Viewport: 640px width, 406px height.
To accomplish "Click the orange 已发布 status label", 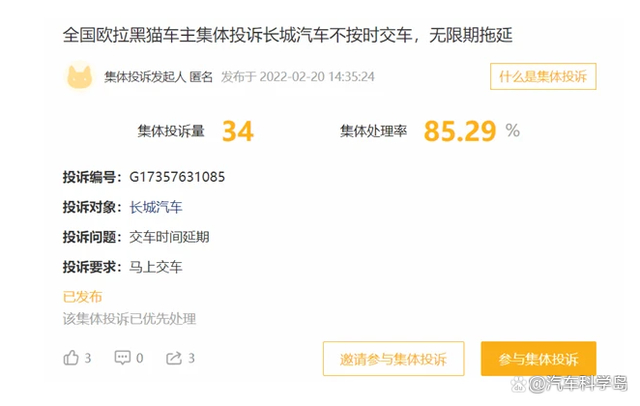I will coord(82,297).
